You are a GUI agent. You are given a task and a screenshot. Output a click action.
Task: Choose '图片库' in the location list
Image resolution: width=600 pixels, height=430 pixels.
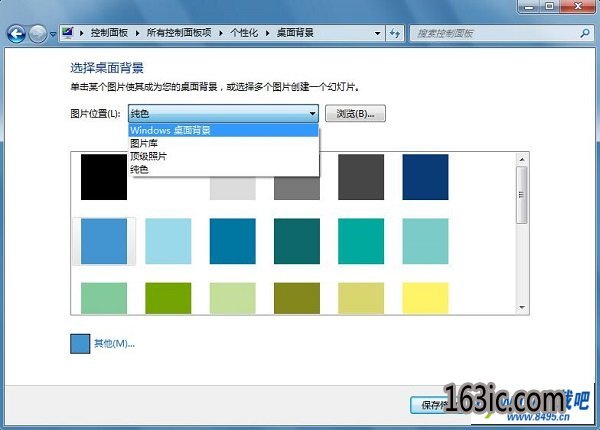[x=143, y=143]
